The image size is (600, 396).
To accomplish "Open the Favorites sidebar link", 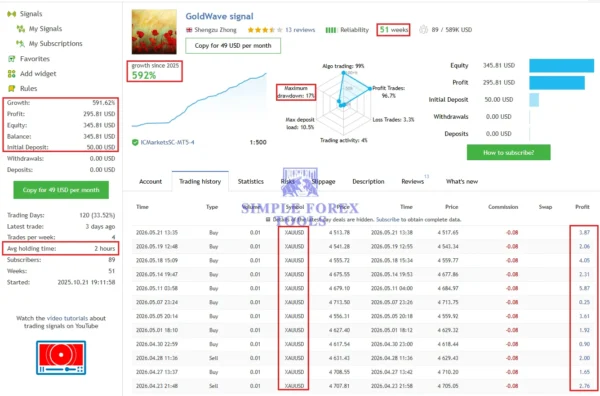I will (x=35, y=59).
